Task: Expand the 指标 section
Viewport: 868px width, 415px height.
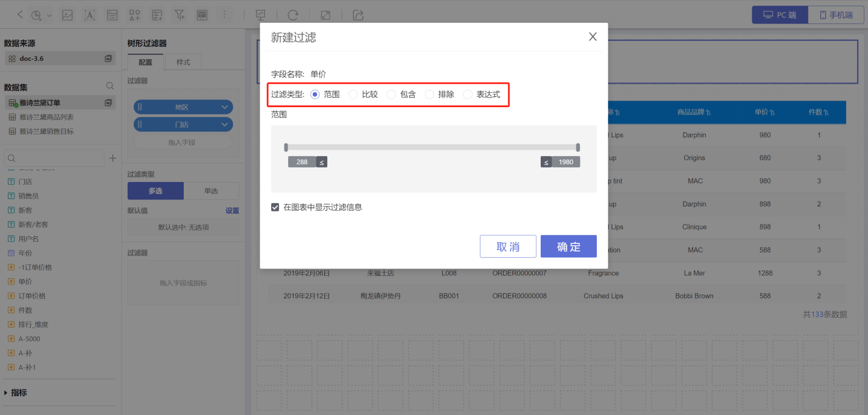Action: [6, 393]
